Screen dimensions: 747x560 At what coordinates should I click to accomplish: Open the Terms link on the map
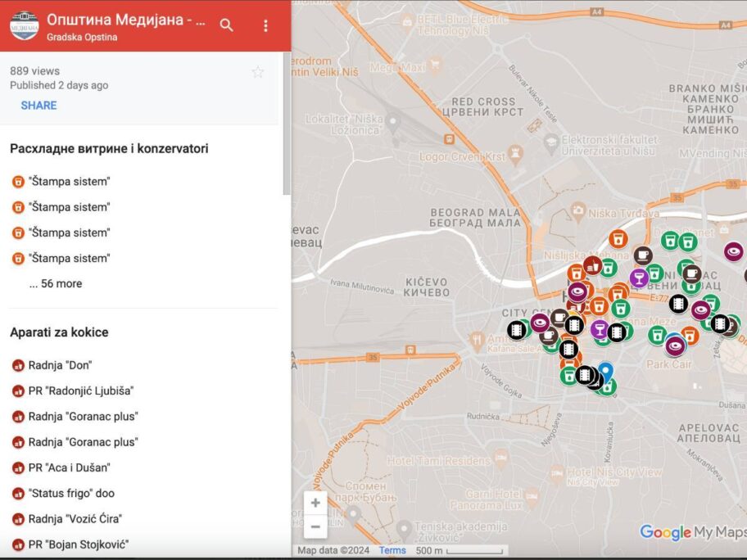point(392,550)
